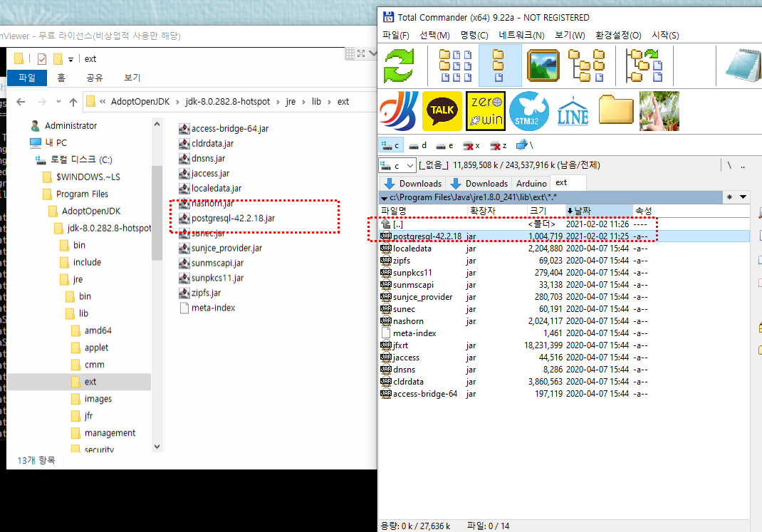Click the properties checkmark icon in Explorer title bar
Screen dimensions: 762x532
coord(42,59)
